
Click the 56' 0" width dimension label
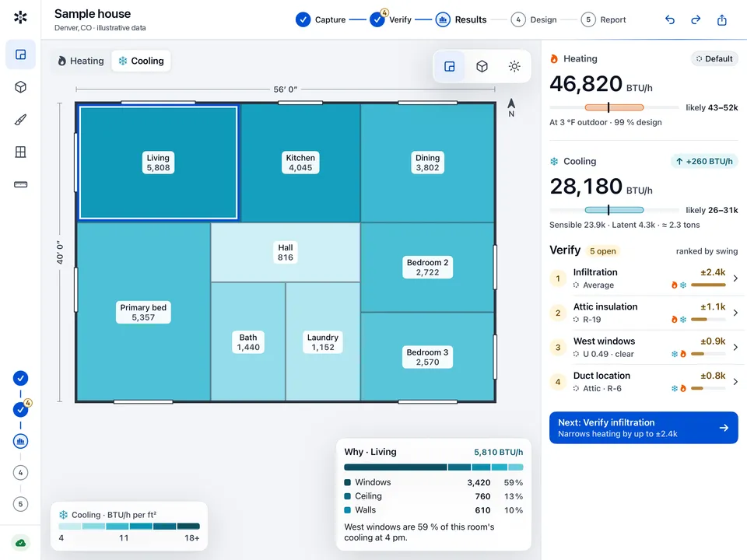pos(286,89)
